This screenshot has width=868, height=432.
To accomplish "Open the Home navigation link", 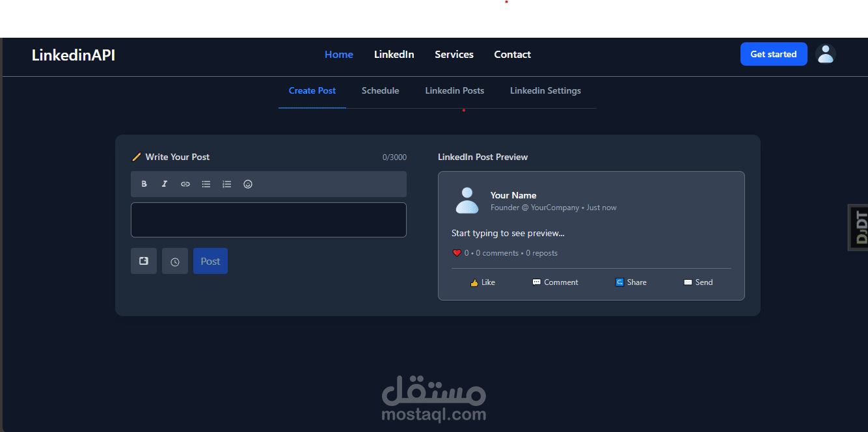I will [339, 55].
